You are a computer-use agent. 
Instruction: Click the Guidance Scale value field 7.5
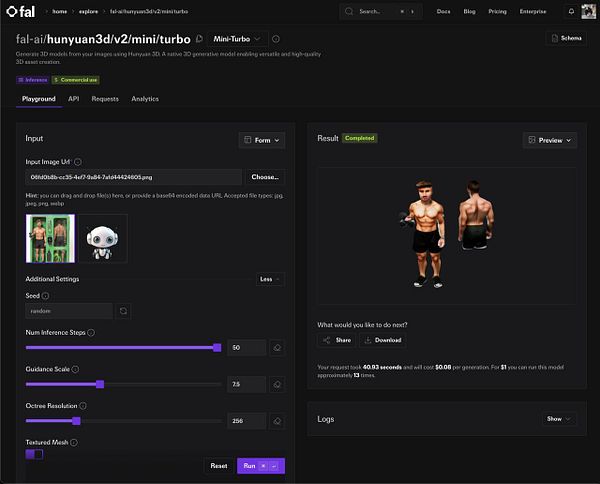[247, 384]
